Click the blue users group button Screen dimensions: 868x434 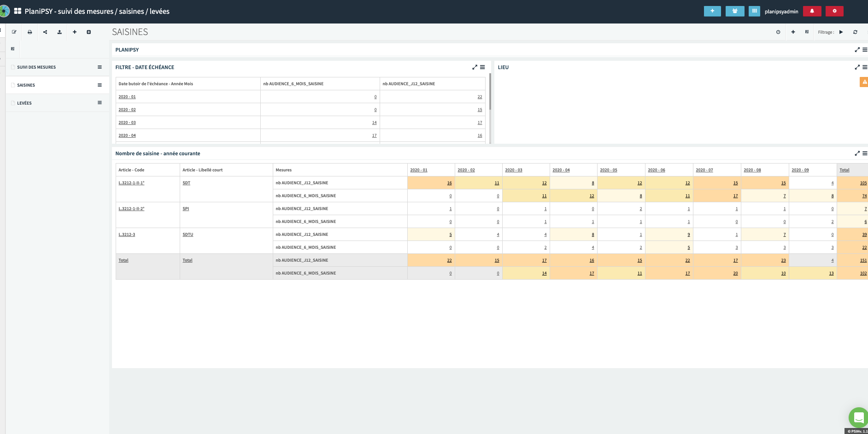pos(735,11)
